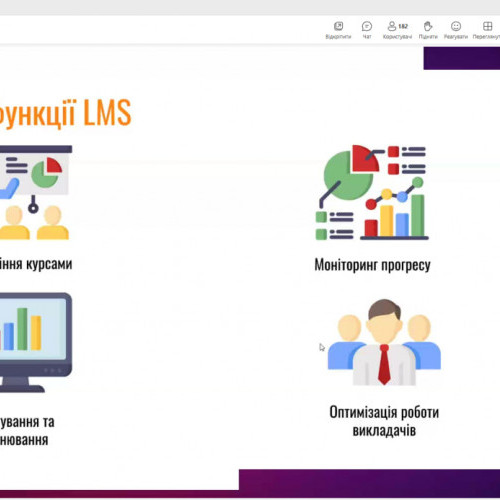Click the text label Реагувати

(456, 37)
